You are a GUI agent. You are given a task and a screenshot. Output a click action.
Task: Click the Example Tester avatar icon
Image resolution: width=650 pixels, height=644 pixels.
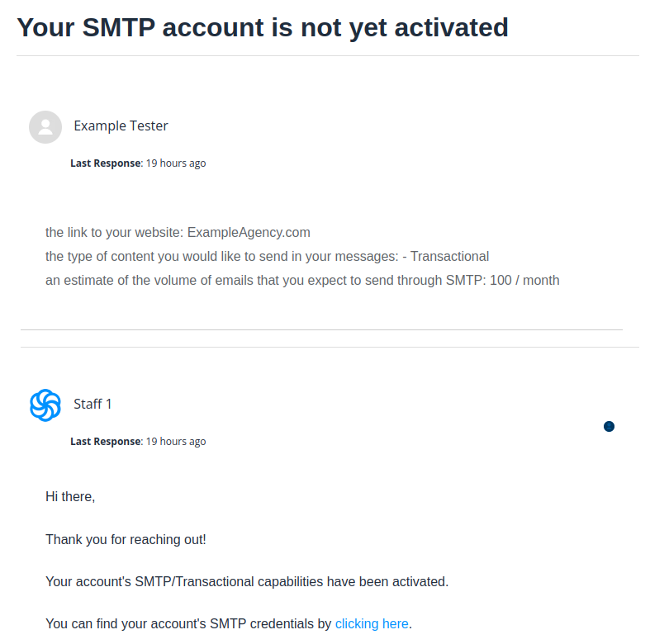point(45,127)
